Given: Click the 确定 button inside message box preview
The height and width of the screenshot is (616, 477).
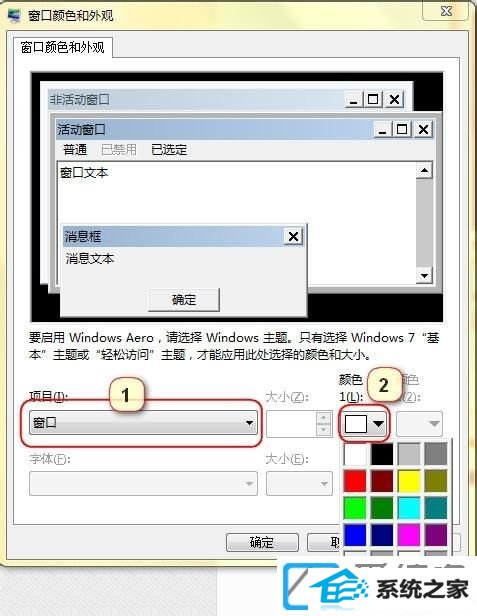Looking at the screenshot, I should coord(183,300).
